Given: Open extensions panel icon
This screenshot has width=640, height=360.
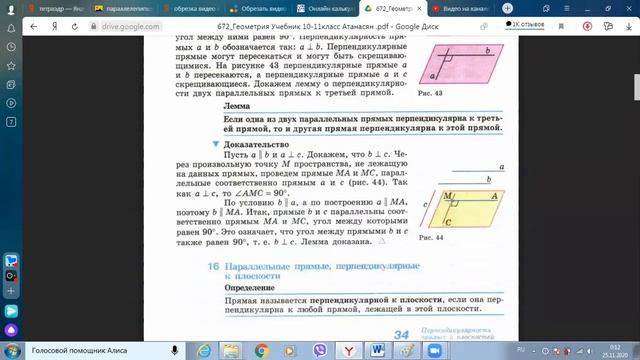Looking at the screenshot, I should coord(608,27).
